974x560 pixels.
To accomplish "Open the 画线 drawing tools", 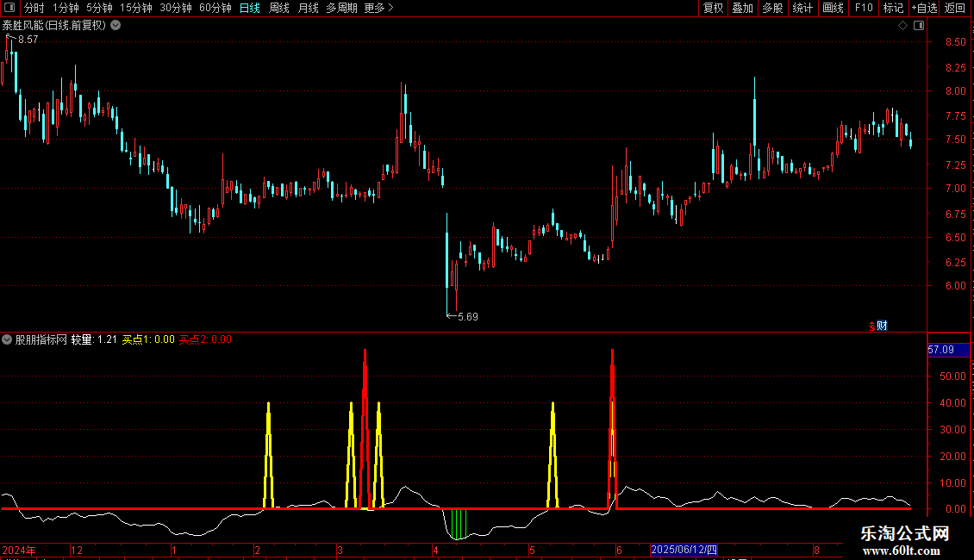I will [833, 8].
